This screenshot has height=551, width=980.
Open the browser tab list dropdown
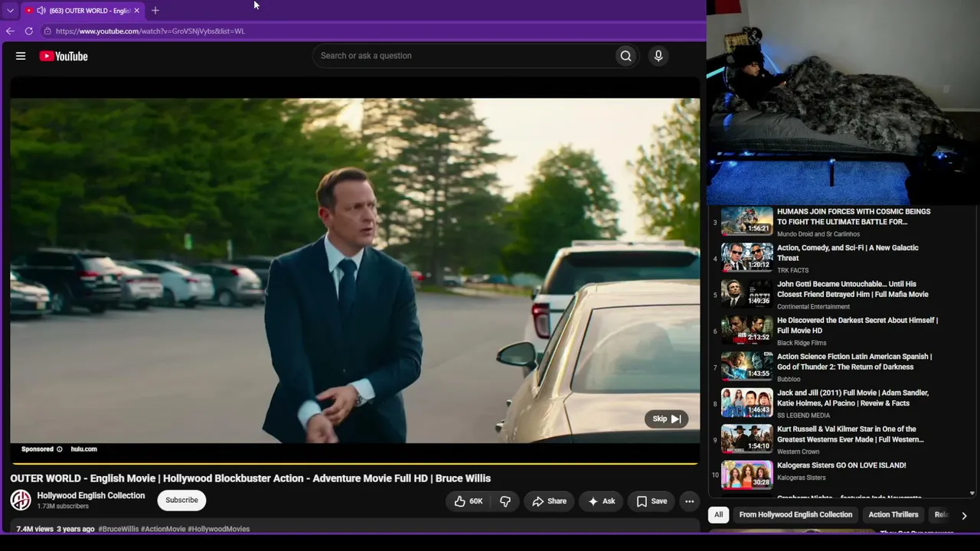coord(10,11)
